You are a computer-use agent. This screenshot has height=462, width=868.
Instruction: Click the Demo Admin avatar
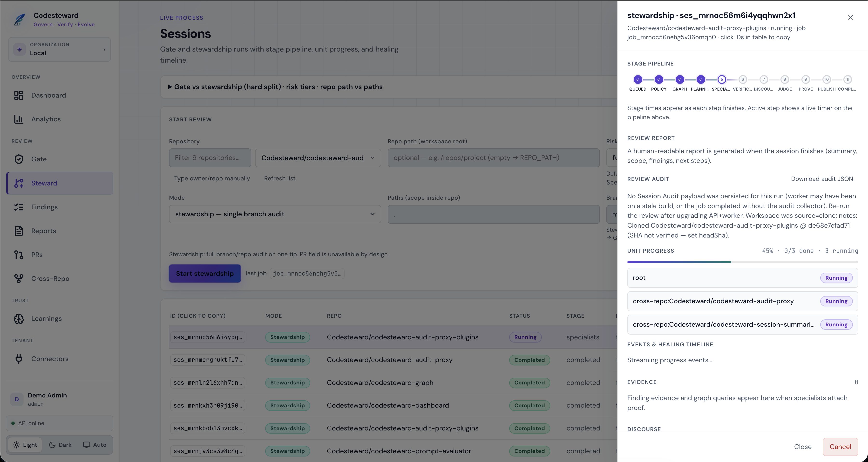[x=17, y=399]
